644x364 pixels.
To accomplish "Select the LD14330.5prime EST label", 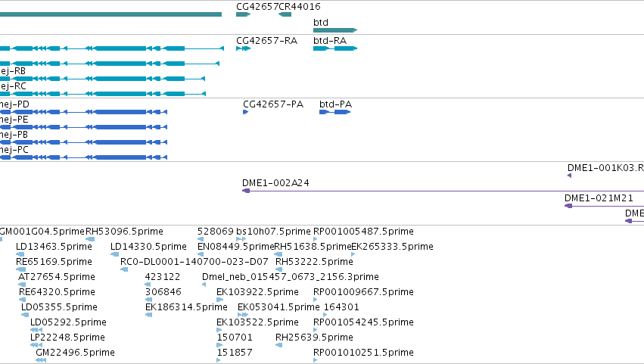I will tap(148, 247).
